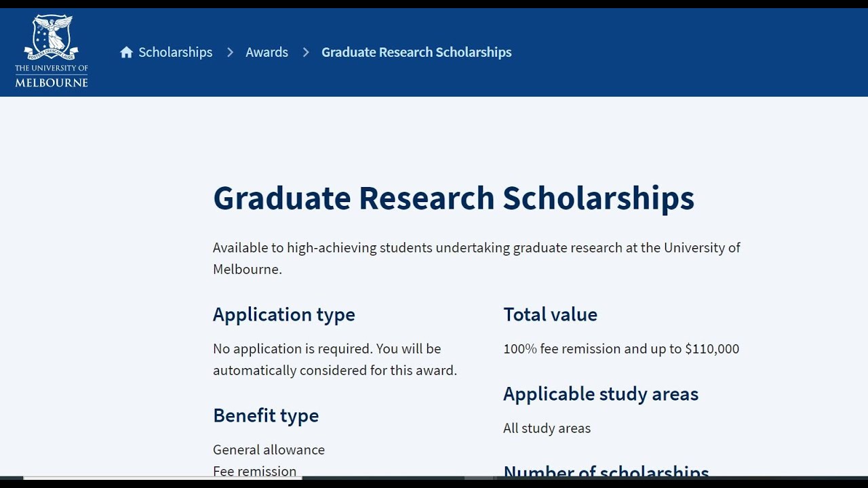Viewport: 868px width, 488px height.
Task: Click the chevron arrow after Awards
Action: point(306,52)
